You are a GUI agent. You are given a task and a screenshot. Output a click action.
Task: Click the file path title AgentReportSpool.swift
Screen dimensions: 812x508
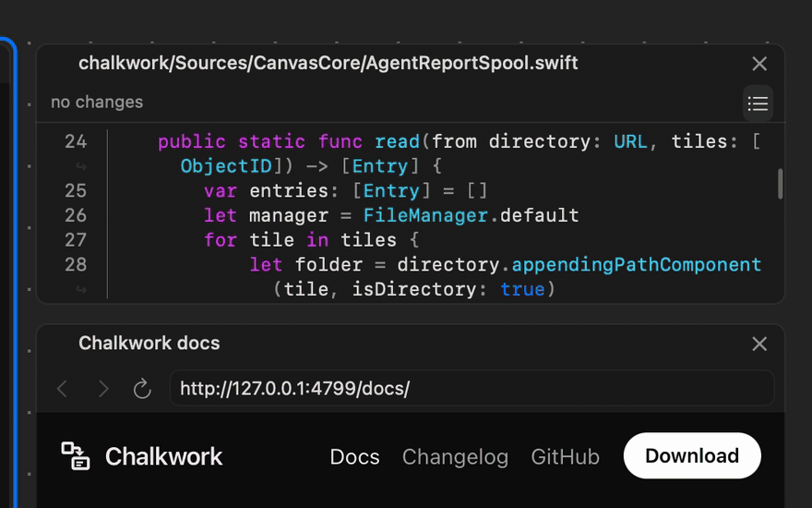point(328,63)
